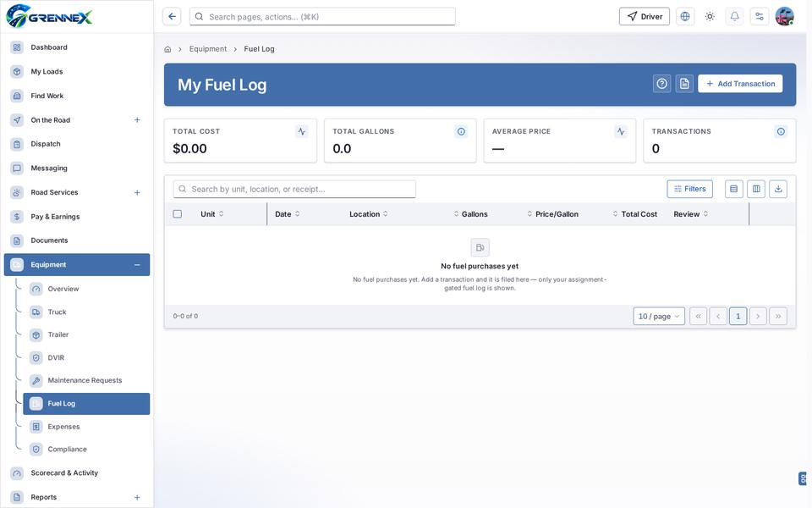Click Add Transaction button
Image resolution: width=812 pixels, height=508 pixels.
740,84
